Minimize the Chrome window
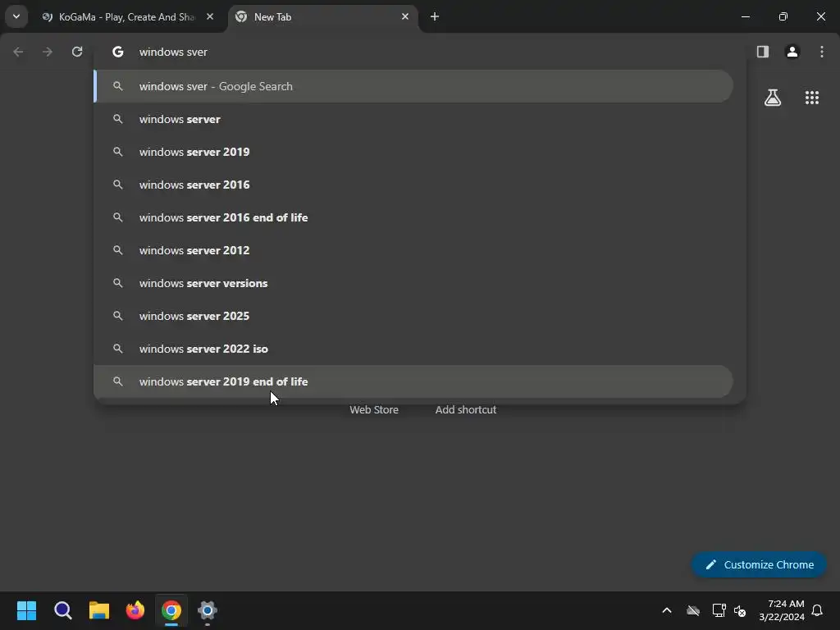This screenshot has width=840, height=630. tap(745, 16)
